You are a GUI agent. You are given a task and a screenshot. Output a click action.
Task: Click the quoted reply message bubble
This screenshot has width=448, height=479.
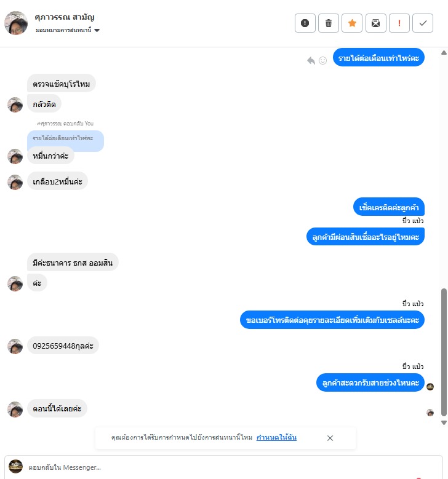pyautogui.click(x=65, y=139)
